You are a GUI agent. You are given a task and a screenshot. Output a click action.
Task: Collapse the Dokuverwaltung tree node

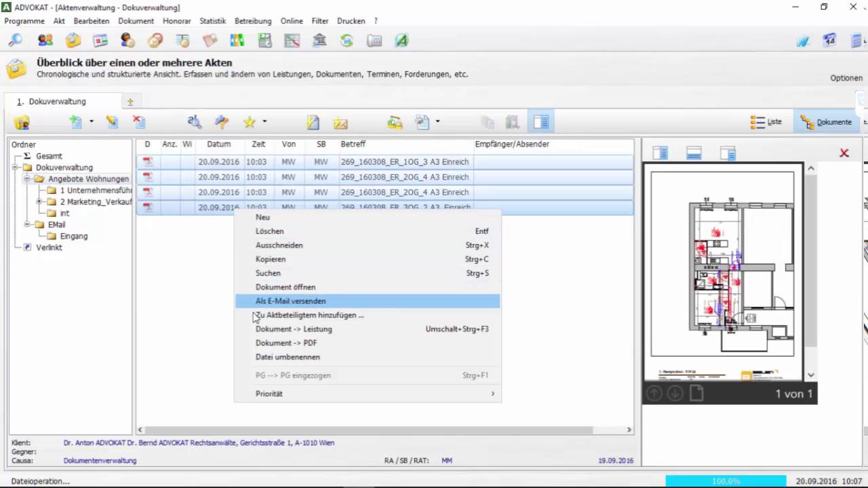[15, 167]
